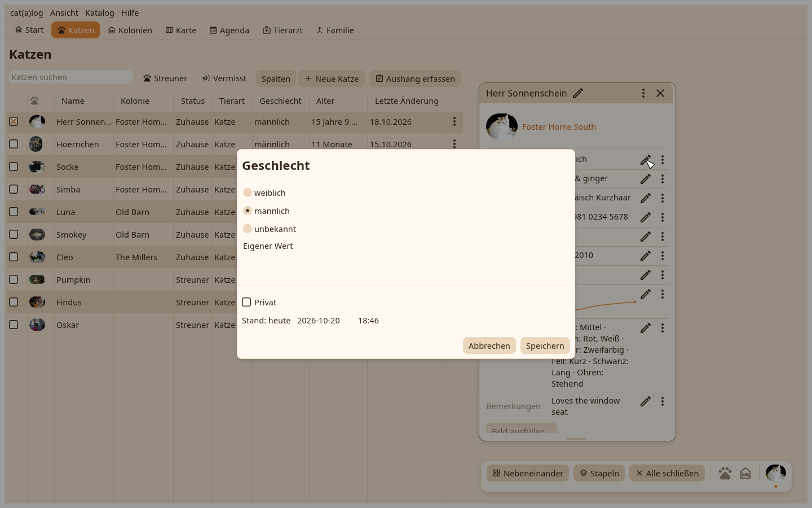This screenshot has height=508, width=812.
Task: Click the pencil icon beside Herr Sonnenschein title
Action: click(578, 93)
